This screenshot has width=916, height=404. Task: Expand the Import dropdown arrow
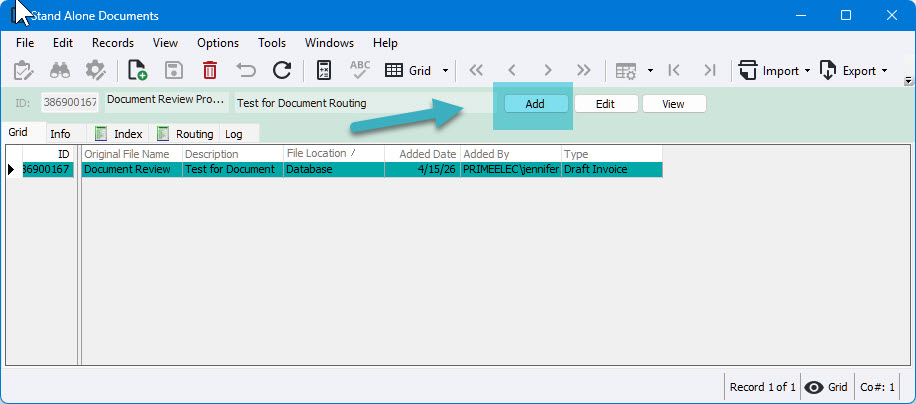pyautogui.click(x=807, y=71)
